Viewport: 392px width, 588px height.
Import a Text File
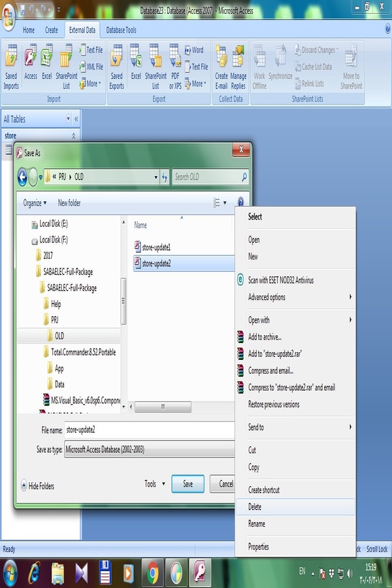coord(91,50)
